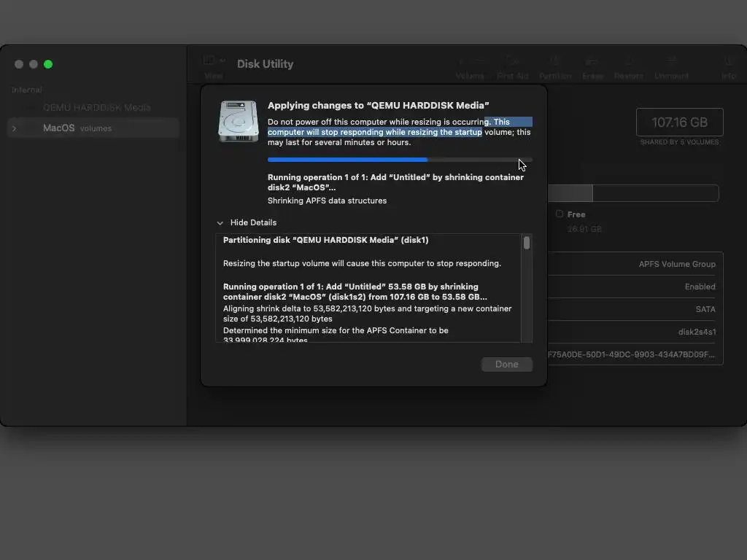Click the Free legend circle

click(560, 214)
